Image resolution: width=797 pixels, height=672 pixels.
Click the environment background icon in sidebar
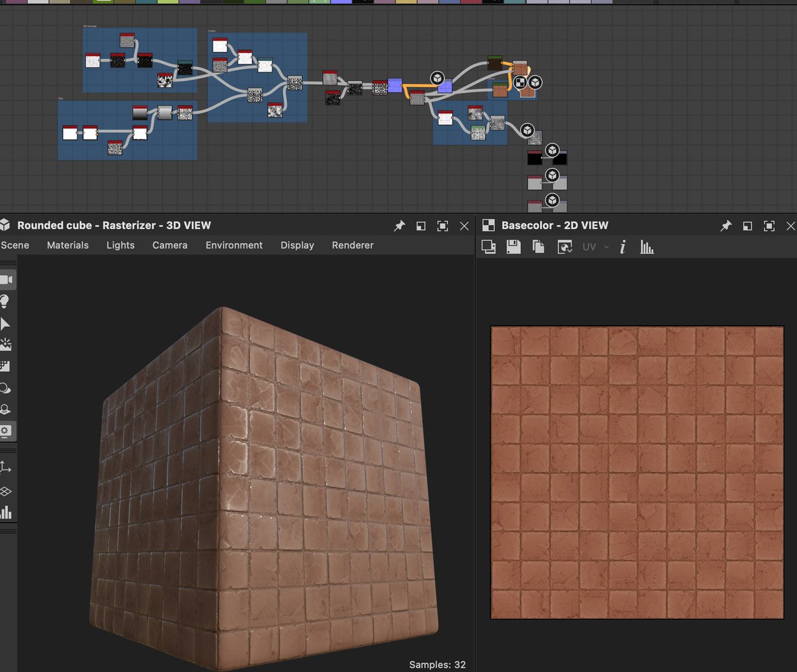[x=5, y=345]
